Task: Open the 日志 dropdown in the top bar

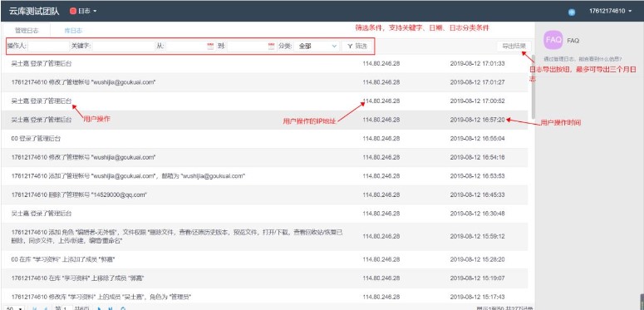Action: tap(83, 11)
